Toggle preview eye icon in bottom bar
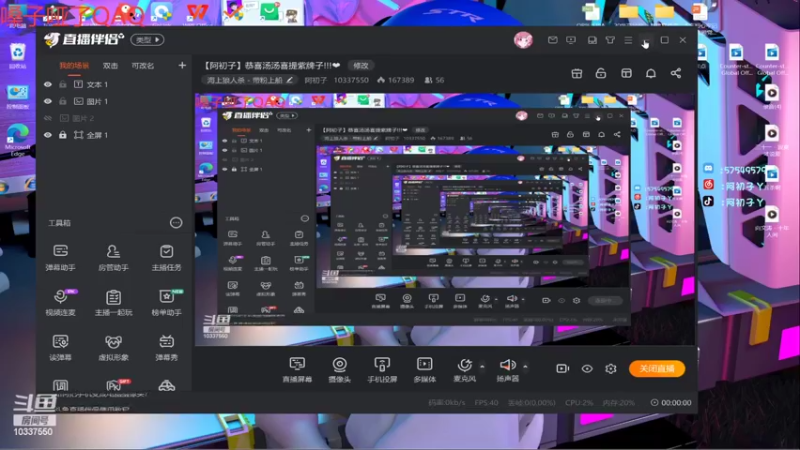The height and width of the screenshot is (450, 800). coord(587,368)
